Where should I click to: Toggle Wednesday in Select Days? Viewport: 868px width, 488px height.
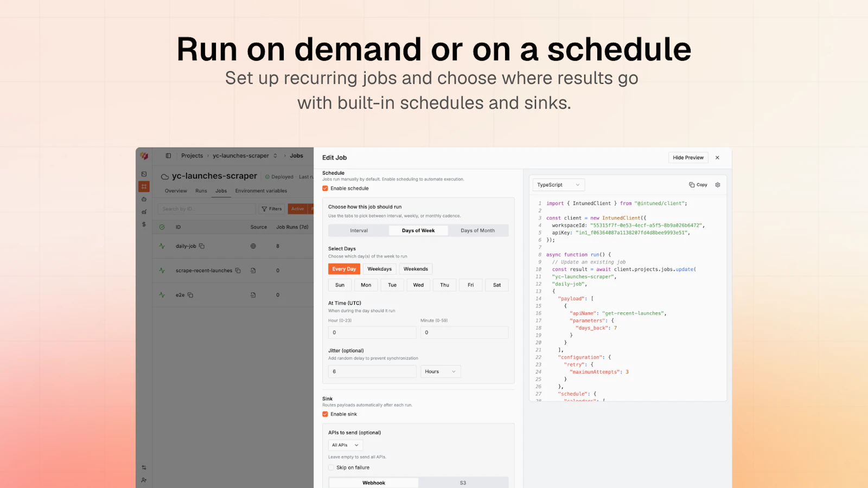[418, 285]
